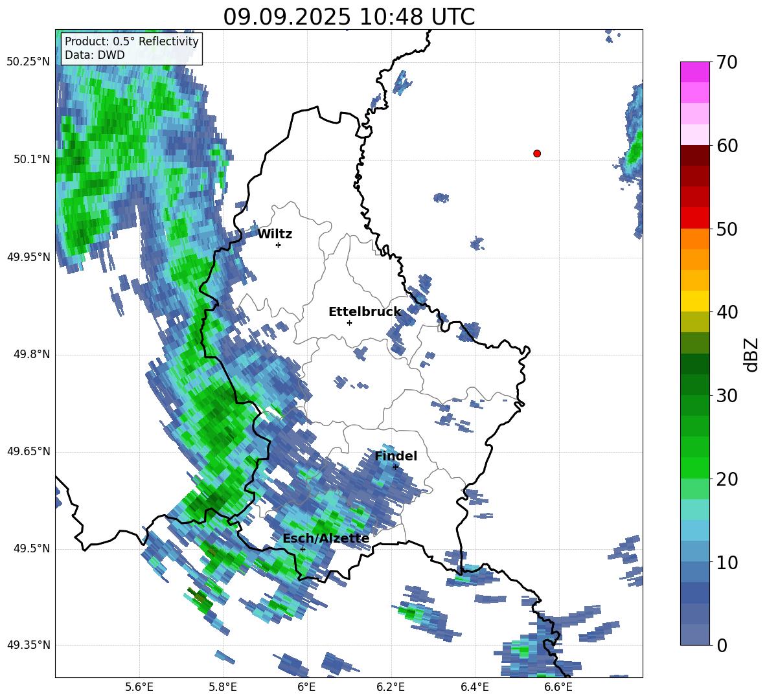Screen dimensions: 767x700
Task: Click the 30 colorbar tick label
Action: click(727, 396)
